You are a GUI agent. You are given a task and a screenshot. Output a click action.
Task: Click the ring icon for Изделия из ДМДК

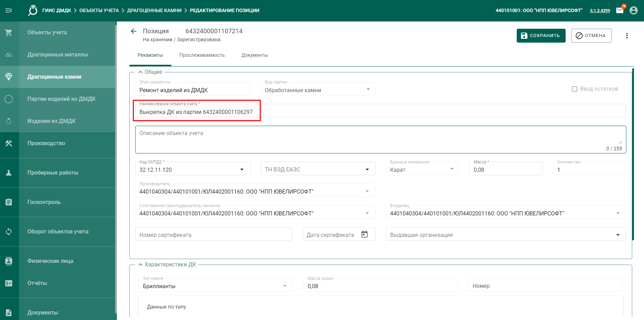pos(9,121)
